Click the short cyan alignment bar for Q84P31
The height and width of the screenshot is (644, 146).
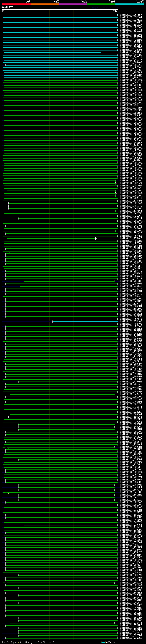click(52, 53)
